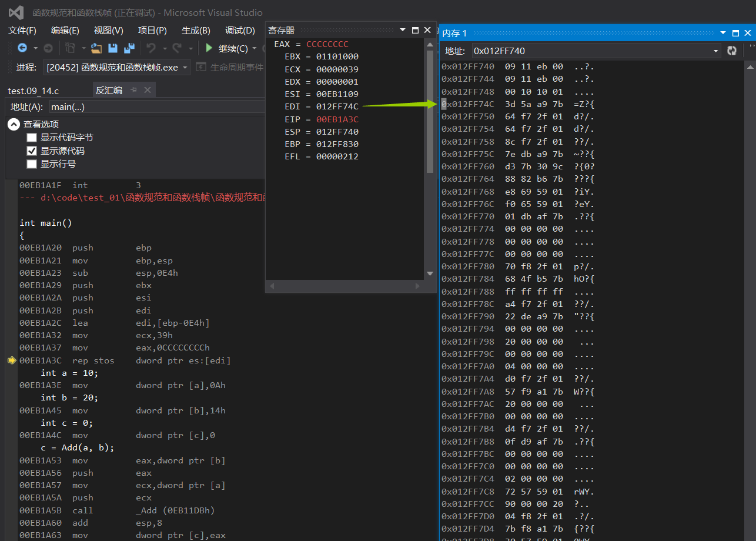Image resolution: width=756 pixels, height=541 pixels.
Task: Open the 文件(F) menu
Action: coord(22,31)
